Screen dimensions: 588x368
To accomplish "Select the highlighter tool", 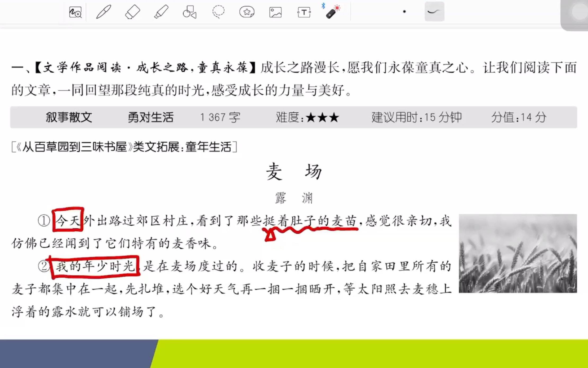I will click(160, 11).
